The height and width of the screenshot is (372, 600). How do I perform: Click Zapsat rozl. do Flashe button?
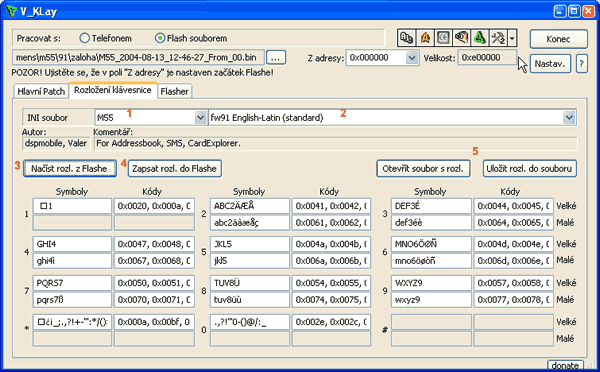(x=174, y=168)
